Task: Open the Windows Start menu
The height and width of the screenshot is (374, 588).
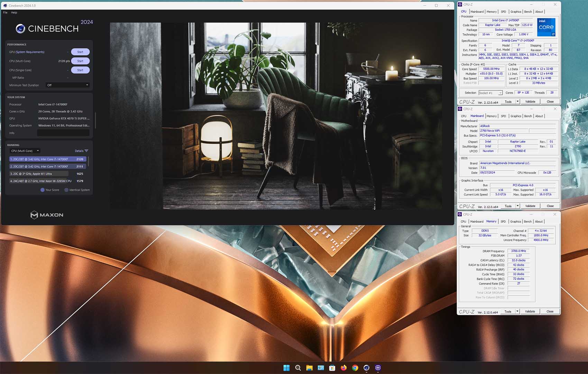Action: [286, 368]
